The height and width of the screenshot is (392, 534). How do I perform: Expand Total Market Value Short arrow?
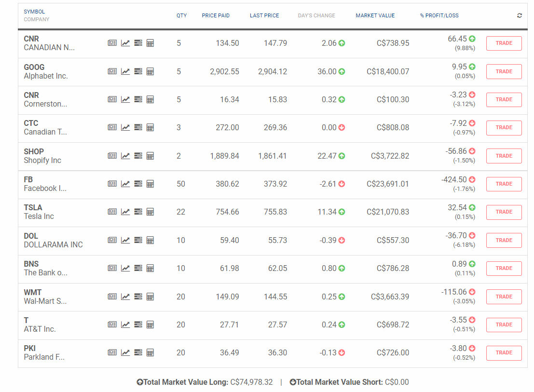(x=292, y=382)
